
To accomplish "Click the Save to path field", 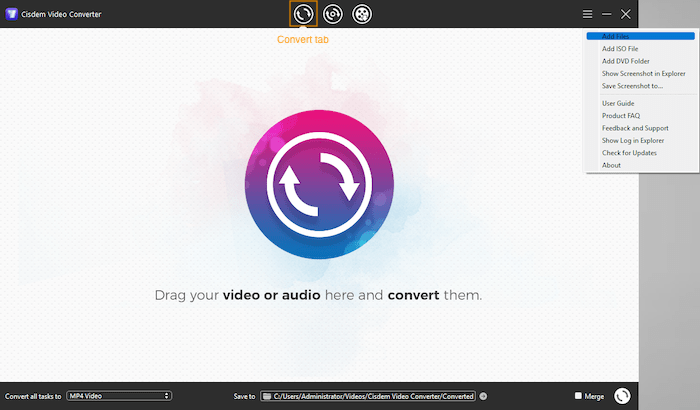I will point(367,396).
